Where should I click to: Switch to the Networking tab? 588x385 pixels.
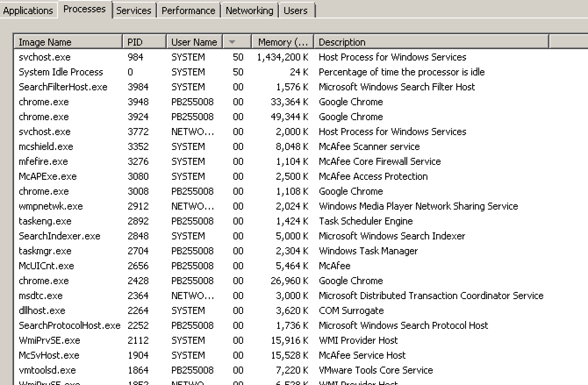249,10
